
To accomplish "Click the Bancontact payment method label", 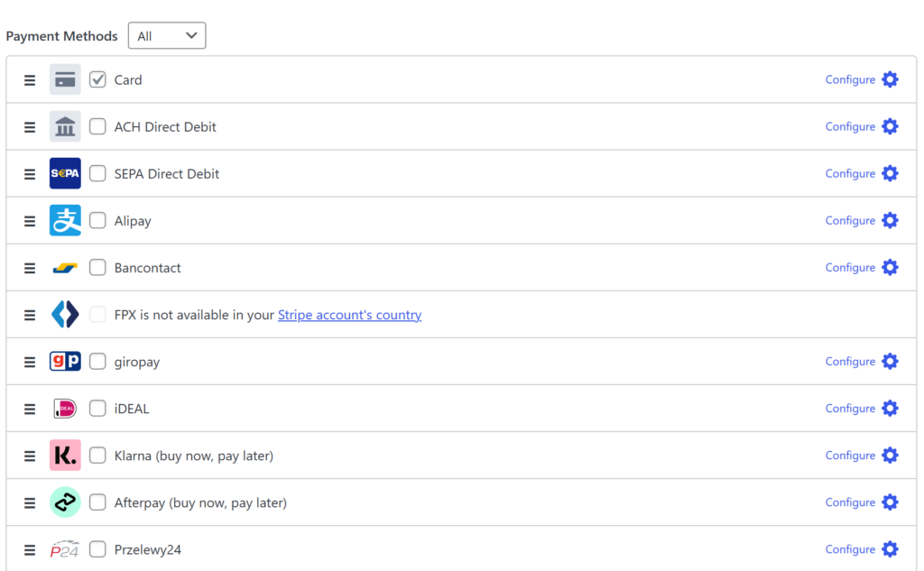I will pyautogui.click(x=147, y=268).
